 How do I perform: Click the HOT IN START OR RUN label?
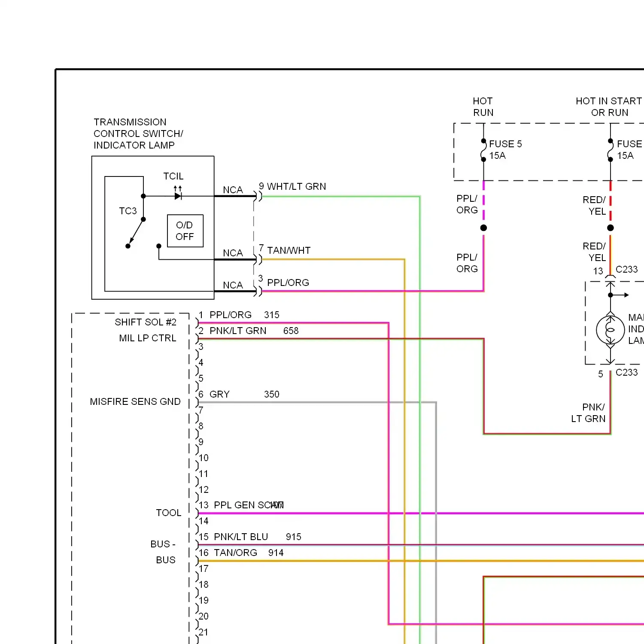pos(609,107)
